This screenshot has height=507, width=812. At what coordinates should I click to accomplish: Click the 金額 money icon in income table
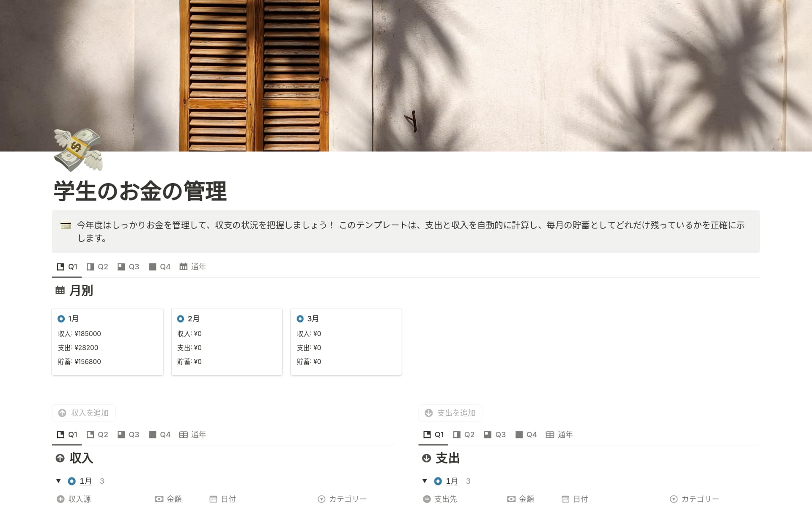pyautogui.click(x=159, y=499)
